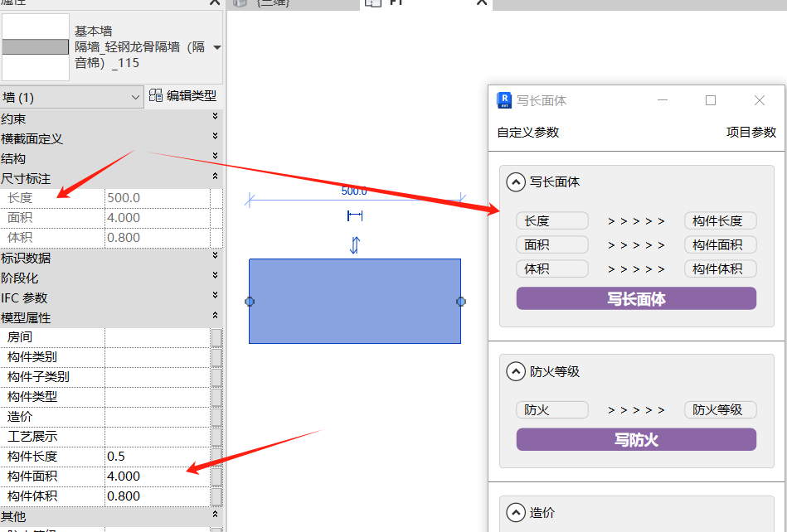Close the active view tab
Image resolution: width=787 pixels, height=532 pixels.
(x=482, y=2)
